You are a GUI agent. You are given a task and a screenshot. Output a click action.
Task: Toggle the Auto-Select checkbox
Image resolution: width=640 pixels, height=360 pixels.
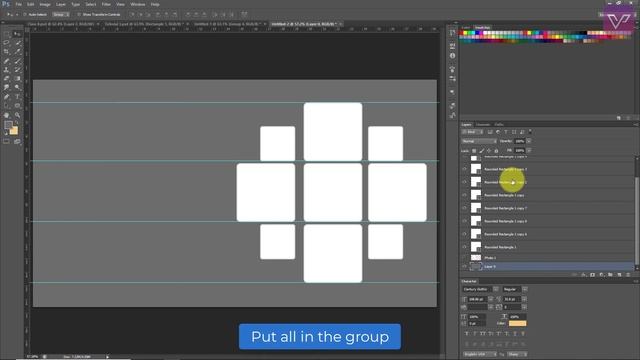[24, 14]
